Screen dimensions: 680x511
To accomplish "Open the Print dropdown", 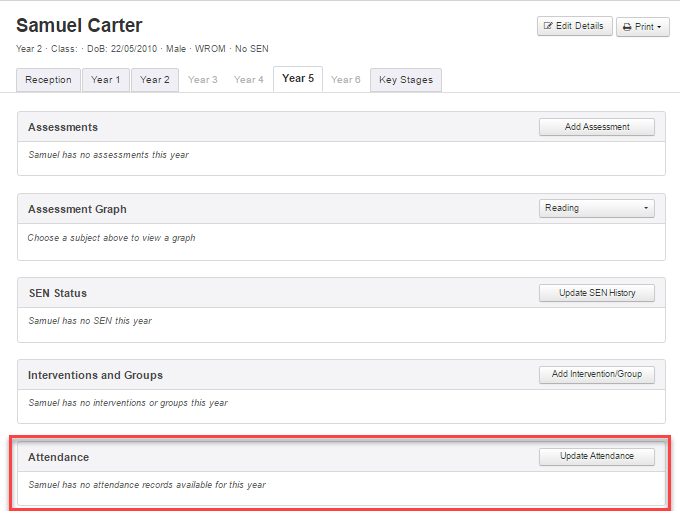I will coord(643,27).
